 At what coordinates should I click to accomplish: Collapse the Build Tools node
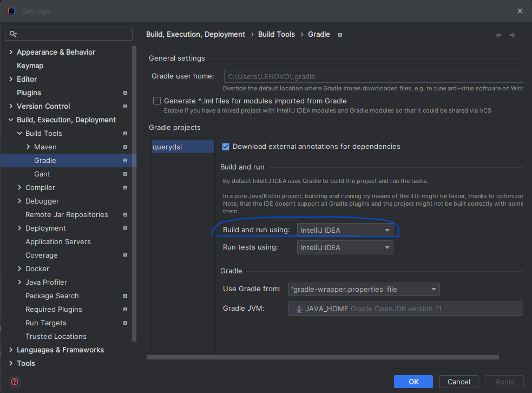pyautogui.click(x=19, y=133)
